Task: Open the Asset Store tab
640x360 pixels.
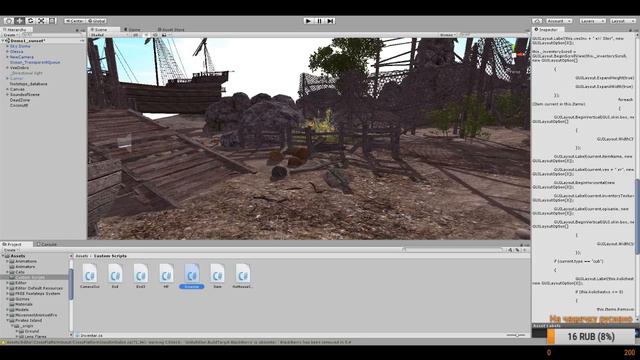Action: (x=171, y=30)
